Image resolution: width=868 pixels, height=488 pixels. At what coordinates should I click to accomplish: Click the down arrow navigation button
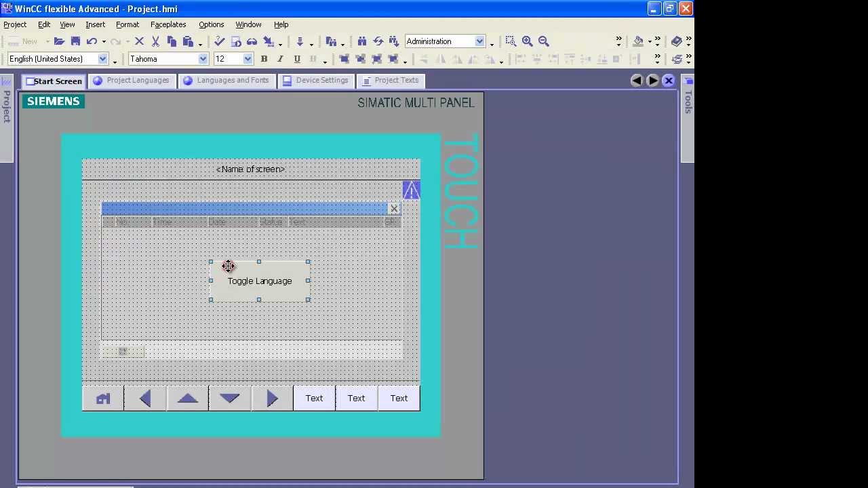tap(230, 399)
